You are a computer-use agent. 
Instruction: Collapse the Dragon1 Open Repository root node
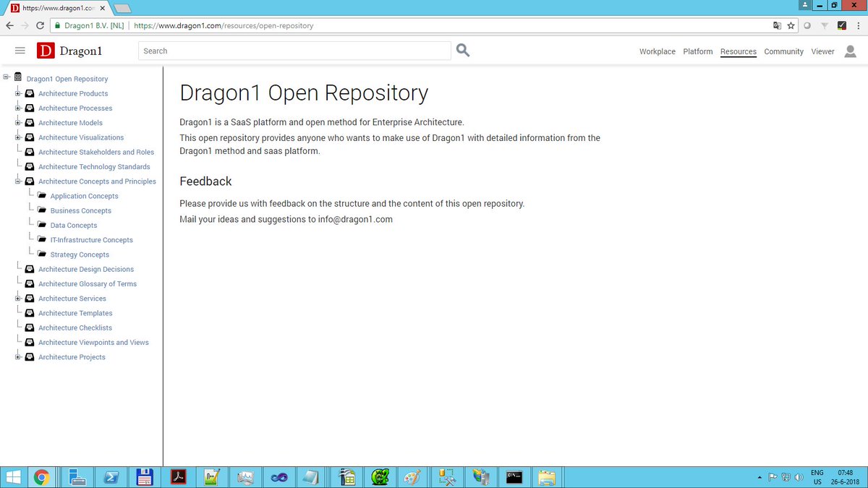pos(6,78)
